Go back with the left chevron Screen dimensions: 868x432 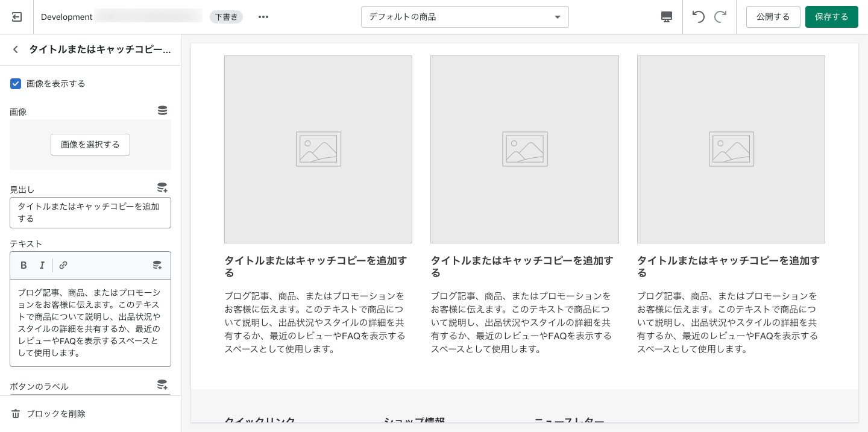click(x=16, y=49)
